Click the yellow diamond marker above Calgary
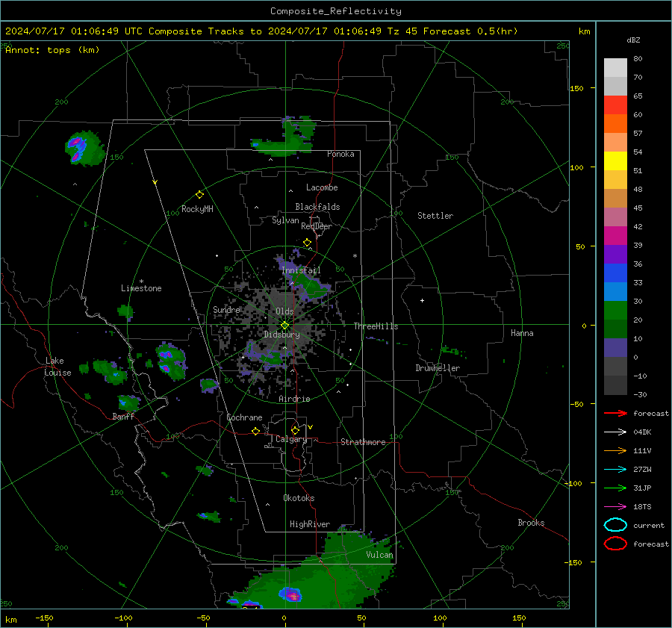 tap(295, 430)
